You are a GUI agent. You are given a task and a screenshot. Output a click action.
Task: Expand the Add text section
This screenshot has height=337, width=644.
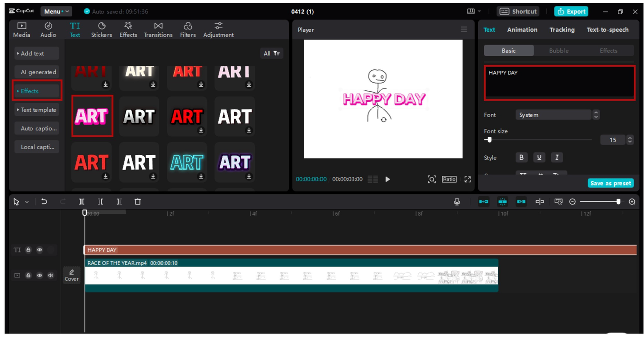pyautogui.click(x=37, y=53)
